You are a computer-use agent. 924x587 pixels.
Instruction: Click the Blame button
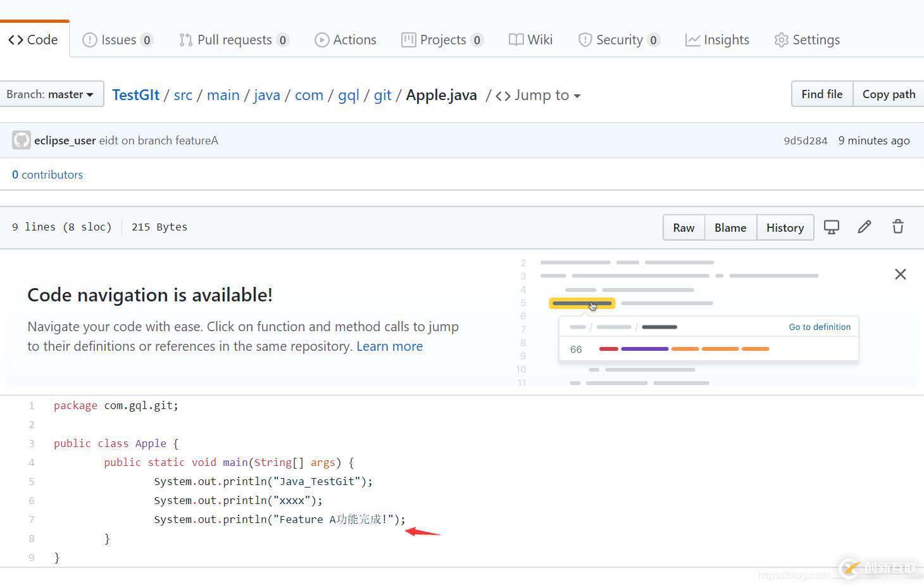coord(730,228)
